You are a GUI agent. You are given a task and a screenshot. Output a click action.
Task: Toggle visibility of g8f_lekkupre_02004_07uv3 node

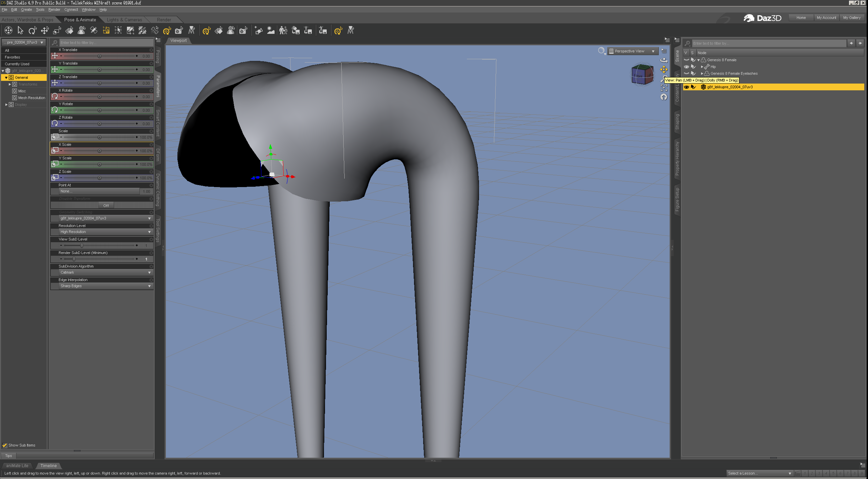point(687,87)
